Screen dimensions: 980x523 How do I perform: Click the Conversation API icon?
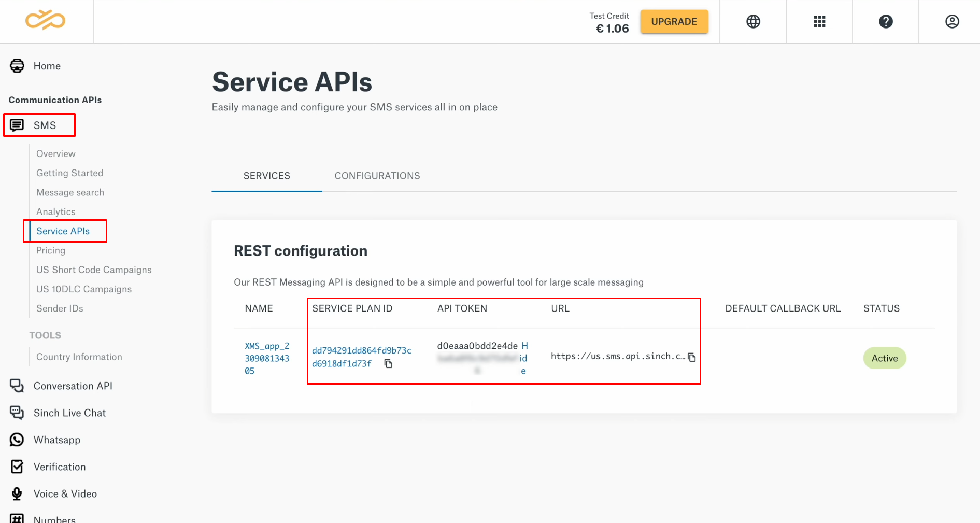click(x=17, y=386)
